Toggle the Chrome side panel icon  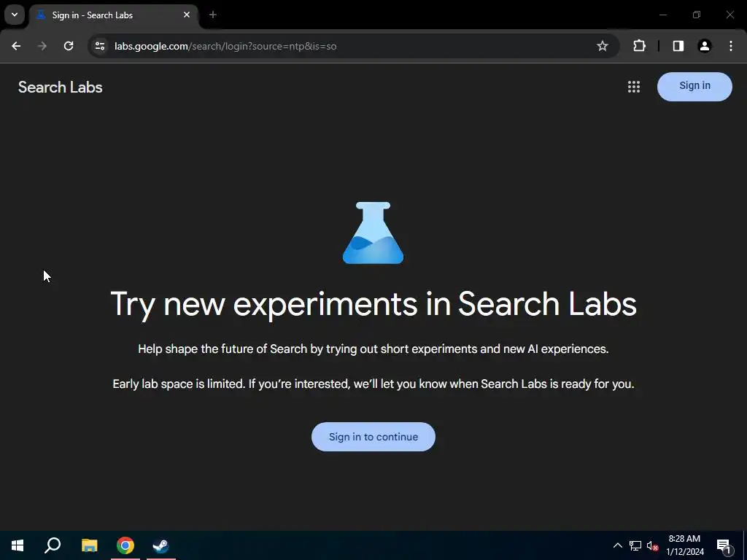[x=678, y=46]
